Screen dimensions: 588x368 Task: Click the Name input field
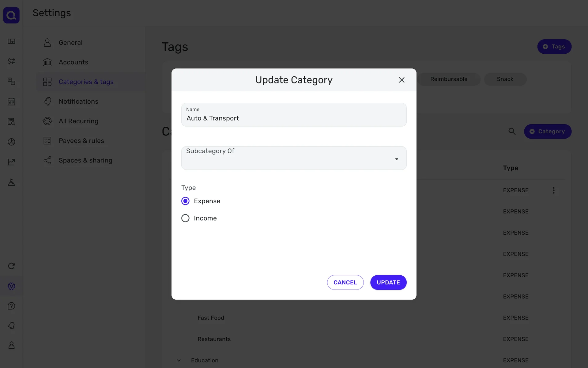tap(294, 118)
